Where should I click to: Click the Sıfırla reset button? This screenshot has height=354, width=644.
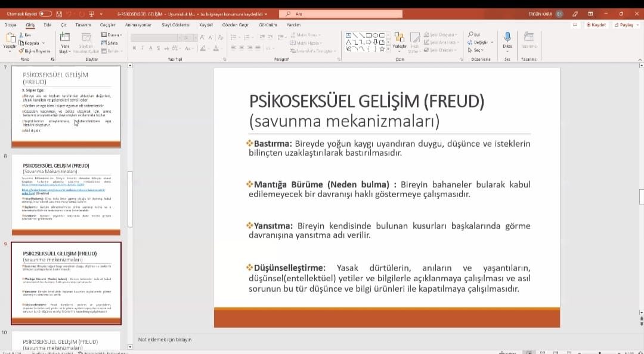[110, 43]
